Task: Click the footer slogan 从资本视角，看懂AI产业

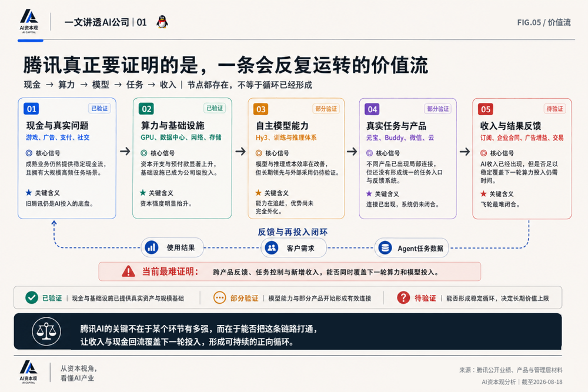Action: (x=79, y=373)
